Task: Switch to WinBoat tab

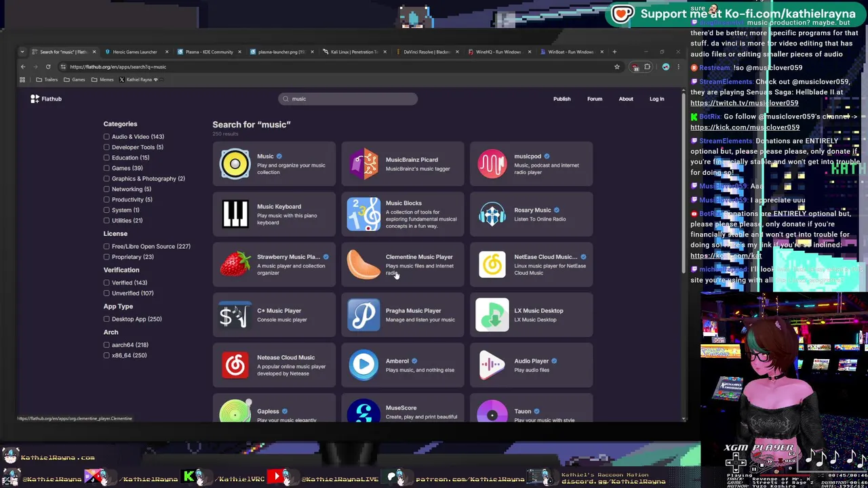Action: click(x=570, y=52)
